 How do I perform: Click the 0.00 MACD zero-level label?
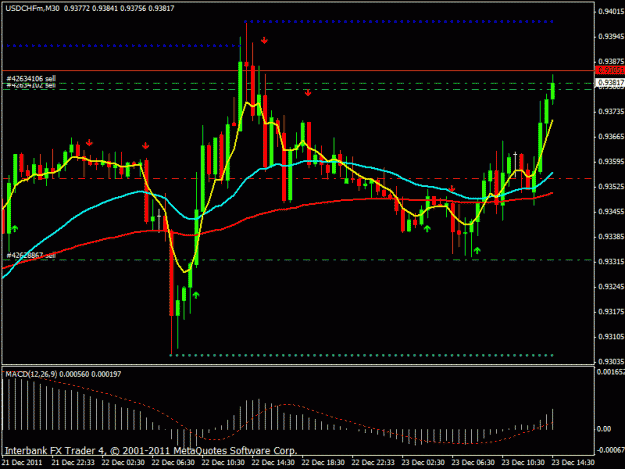click(x=604, y=429)
